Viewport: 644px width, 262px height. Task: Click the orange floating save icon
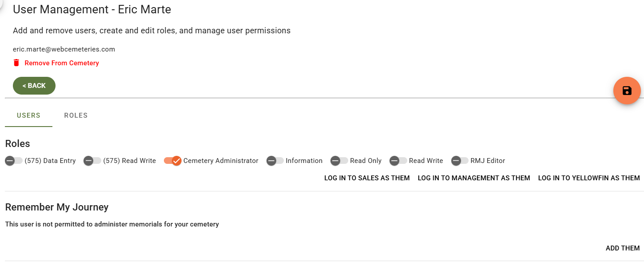pos(627,91)
